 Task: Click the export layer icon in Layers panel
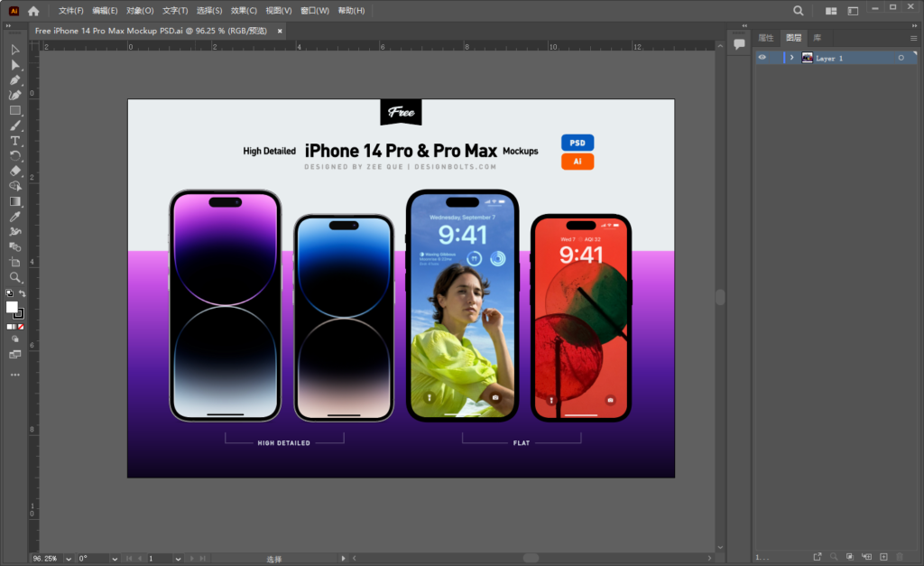pyautogui.click(x=818, y=557)
